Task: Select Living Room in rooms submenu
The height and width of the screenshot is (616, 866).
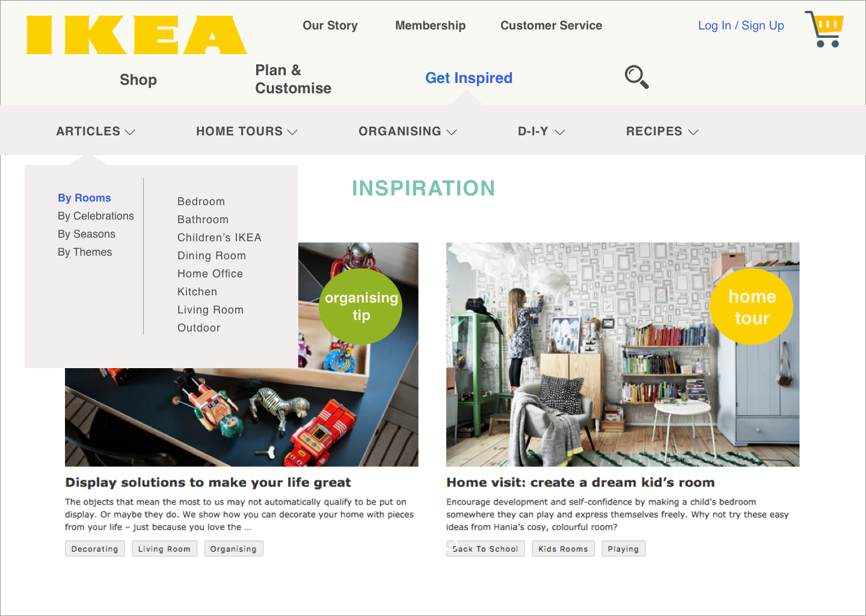Action: point(210,310)
